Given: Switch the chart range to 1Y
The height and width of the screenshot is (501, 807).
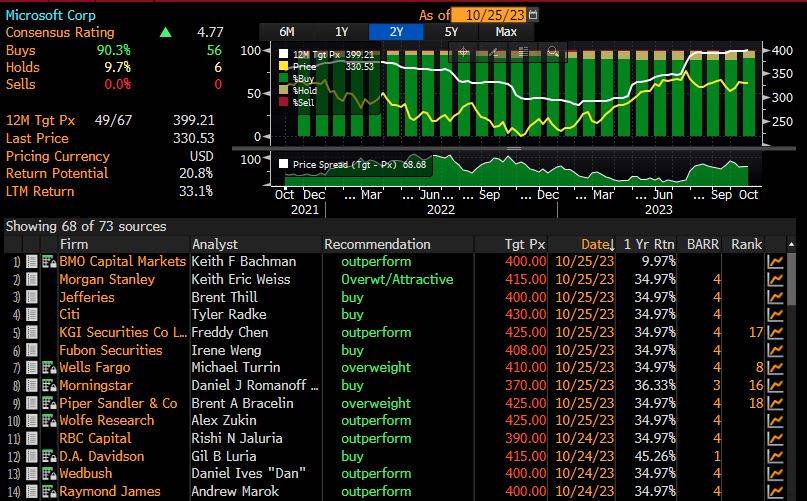Looking at the screenshot, I should click(342, 32).
